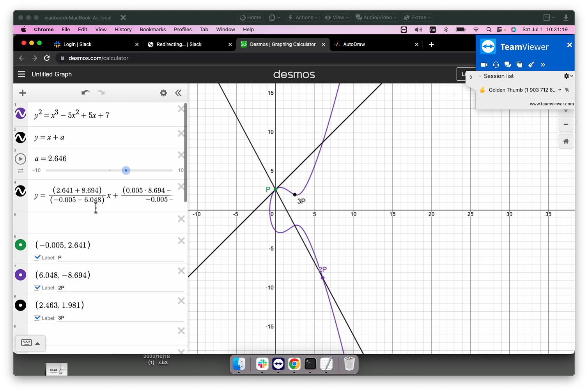Viewport: 588px width, 392px height.
Task: Open the Extras dropdown
Action: (417, 18)
